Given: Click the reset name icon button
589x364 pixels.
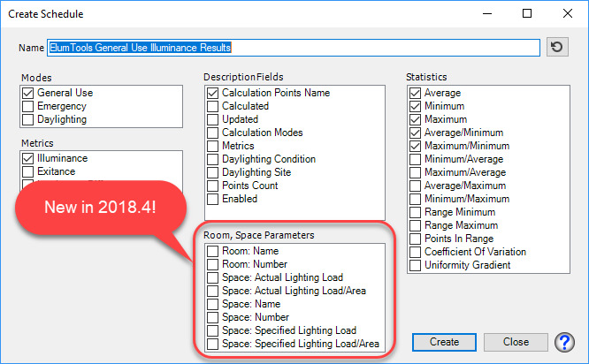Looking at the screenshot, I should (557, 47).
